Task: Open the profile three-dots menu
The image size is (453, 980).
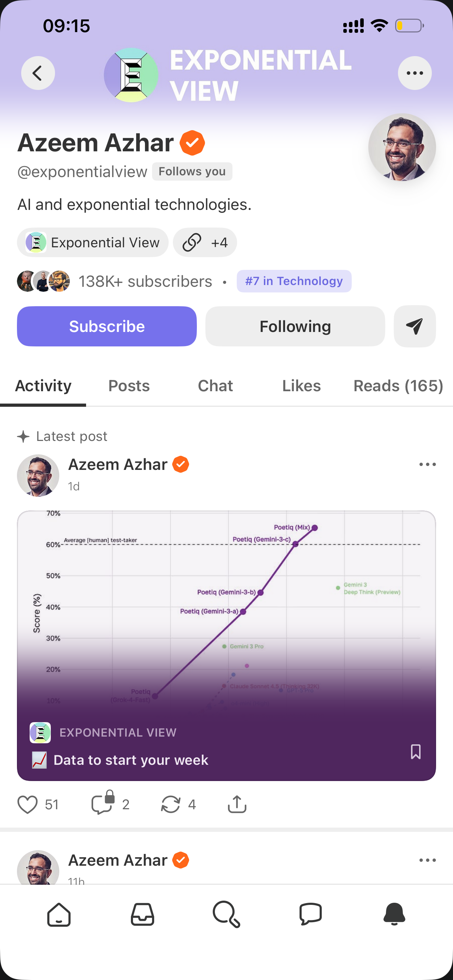Action: click(x=415, y=73)
